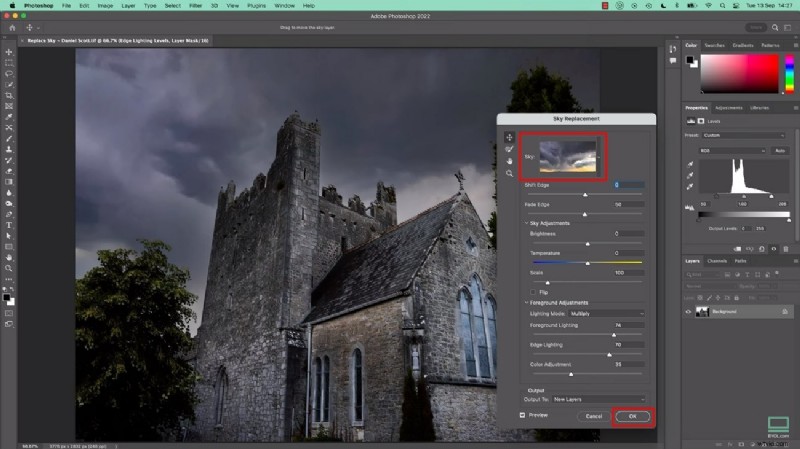Switch to the Swatches tab
The width and height of the screenshot is (800, 449).
714,45
